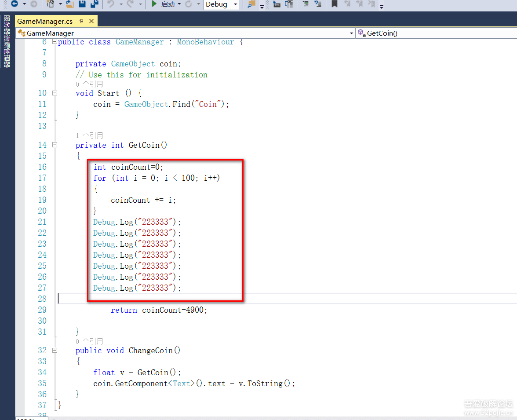Open the New Project dropdown arrow
This screenshot has width=517, height=420.
(60, 4)
